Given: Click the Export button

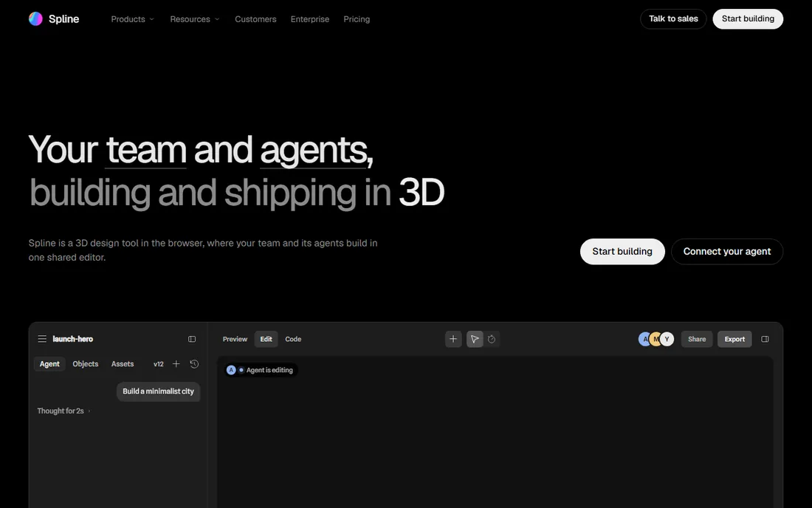Looking at the screenshot, I should [734, 339].
